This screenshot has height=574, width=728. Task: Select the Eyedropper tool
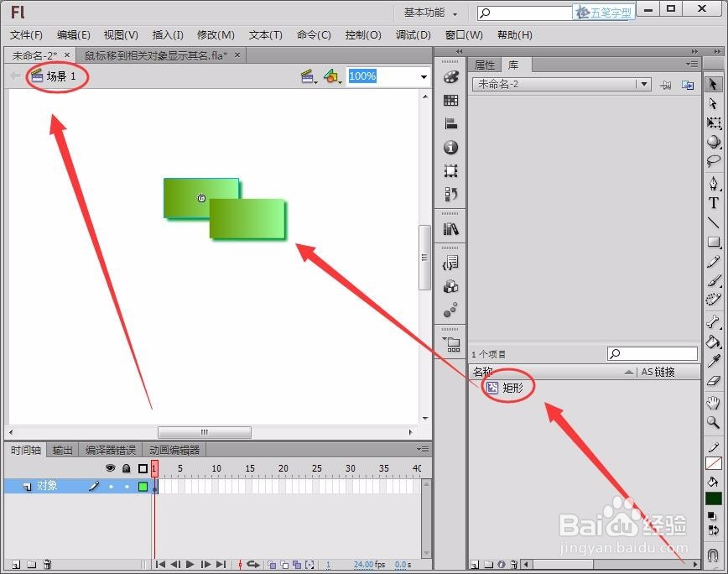point(713,361)
